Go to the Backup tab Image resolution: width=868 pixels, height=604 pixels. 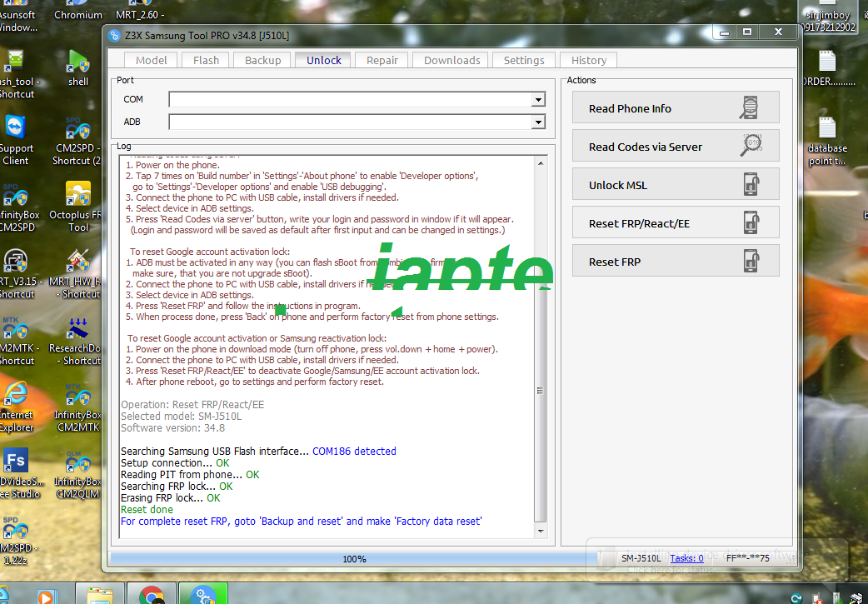tap(263, 60)
